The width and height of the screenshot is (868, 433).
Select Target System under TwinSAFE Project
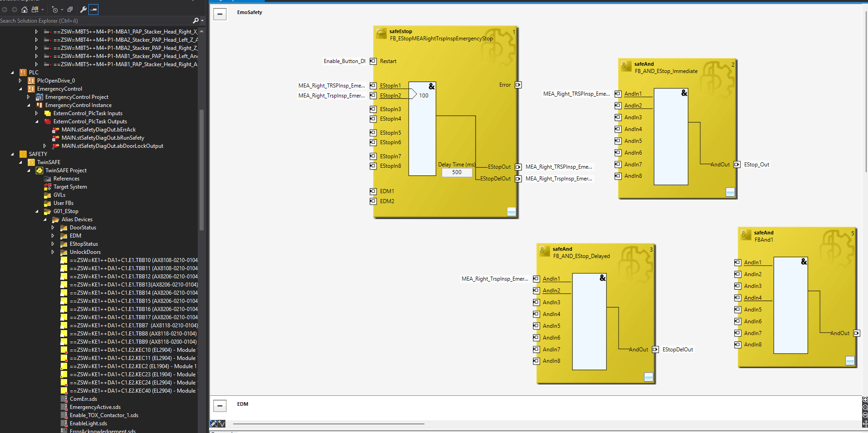pos(70,187)
